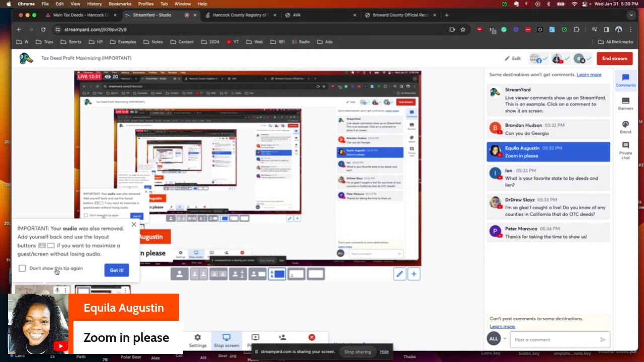Switch to Hancock County Registry tab
Image resolution: width=644 pixels, height=362 pixels.
click(x=239, y=15)
